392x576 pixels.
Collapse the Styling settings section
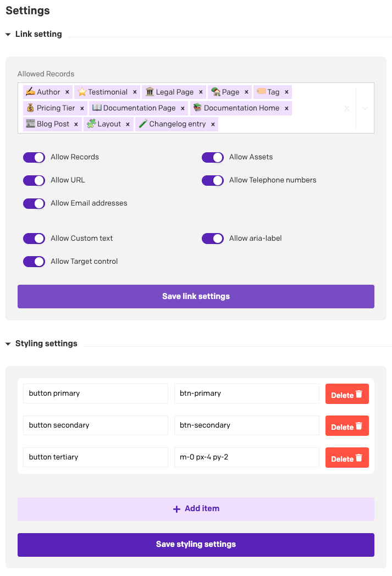pos(7,343)
